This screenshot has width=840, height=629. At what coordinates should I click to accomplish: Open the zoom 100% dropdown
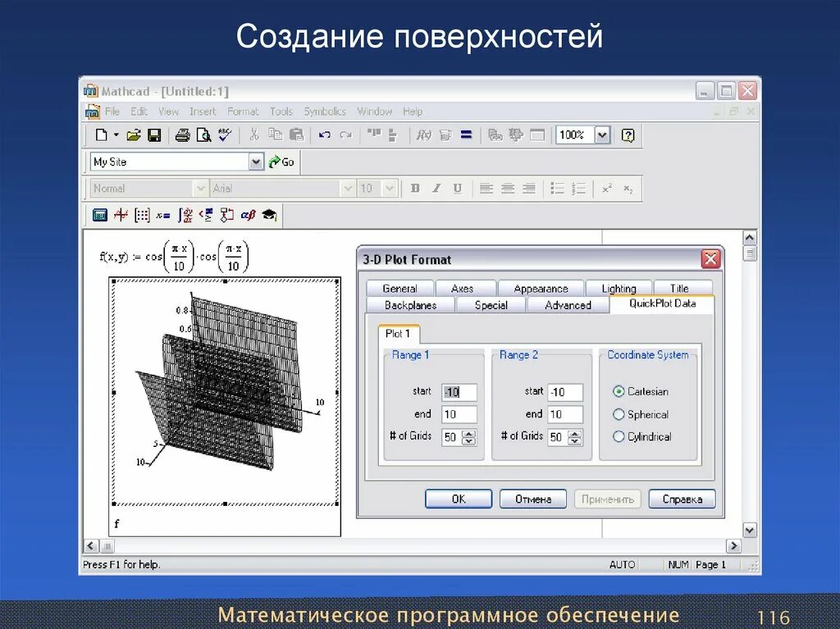point(602,135)
